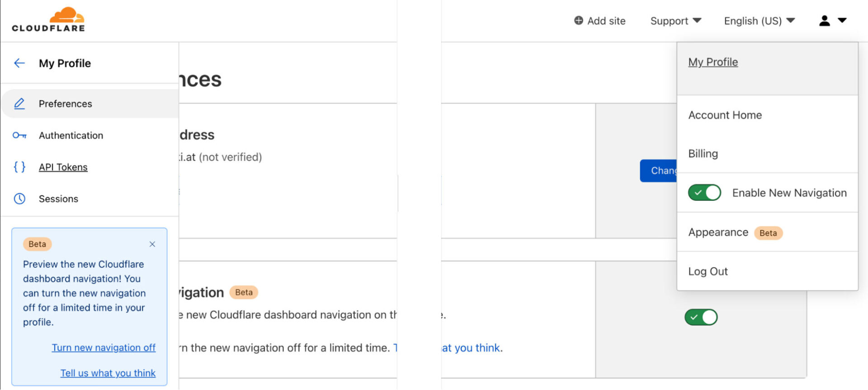This screenshot has width=868, height=390.
Task: Open the English (US) language dropdown
Action: click(x=759, y=21)
